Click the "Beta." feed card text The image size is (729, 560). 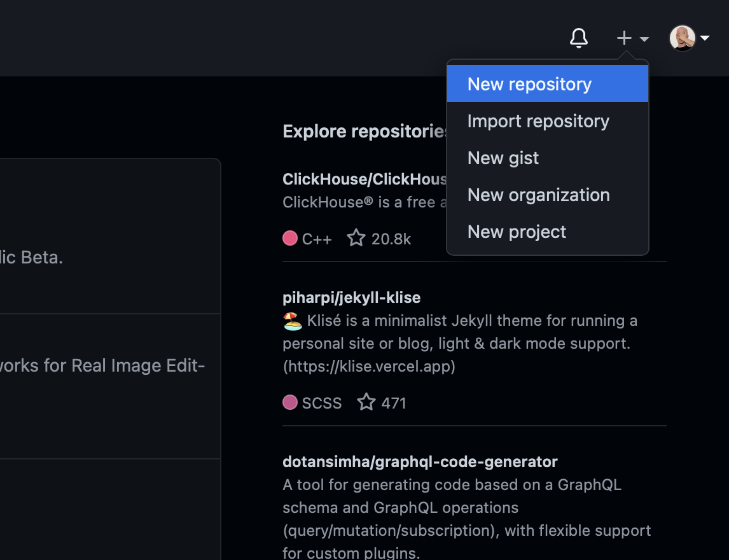pos(41,257)
